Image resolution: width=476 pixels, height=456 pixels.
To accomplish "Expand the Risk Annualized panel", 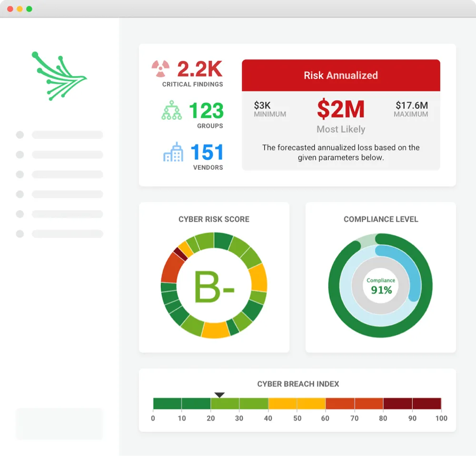I will point(341,114).
